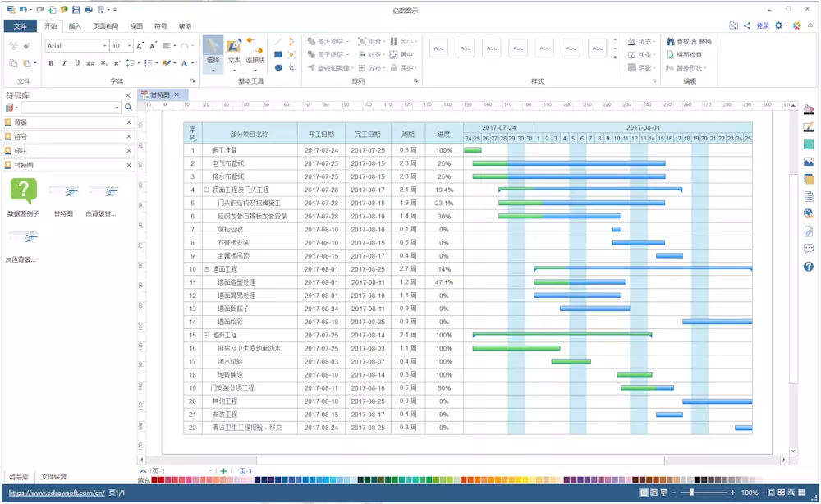Select the 选择 pointer tool
The height and width of the screenshot is (504, 821).
click(213, 54)
